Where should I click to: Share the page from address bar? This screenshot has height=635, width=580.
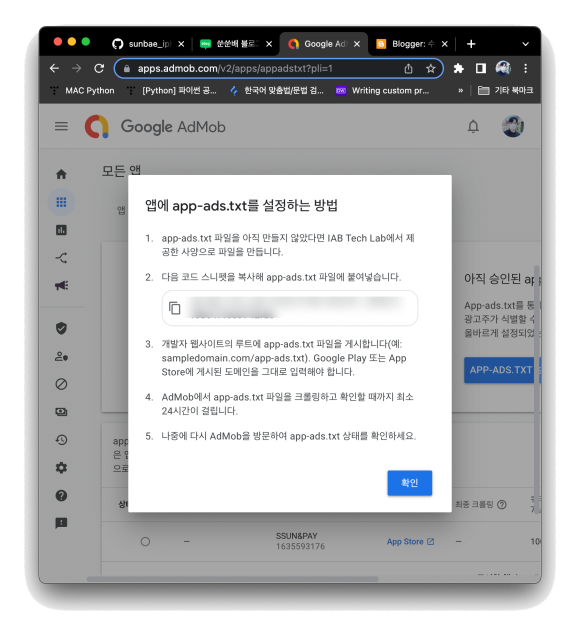click(x=408, y=68)
